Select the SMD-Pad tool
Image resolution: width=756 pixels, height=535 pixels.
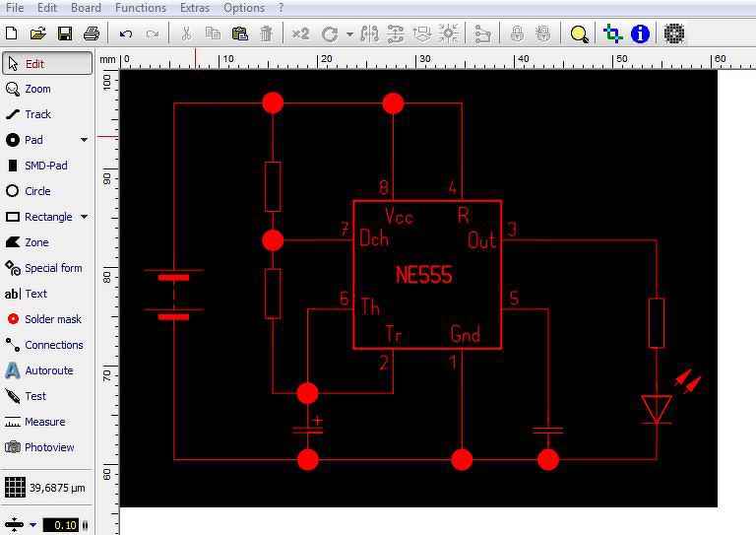coord(47,166)
